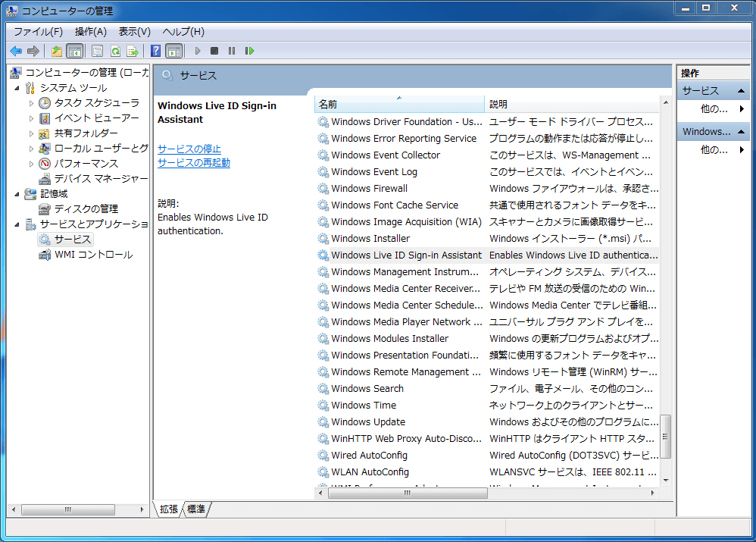Collapse the 記憶域 tree node

[x=17, y=194]
